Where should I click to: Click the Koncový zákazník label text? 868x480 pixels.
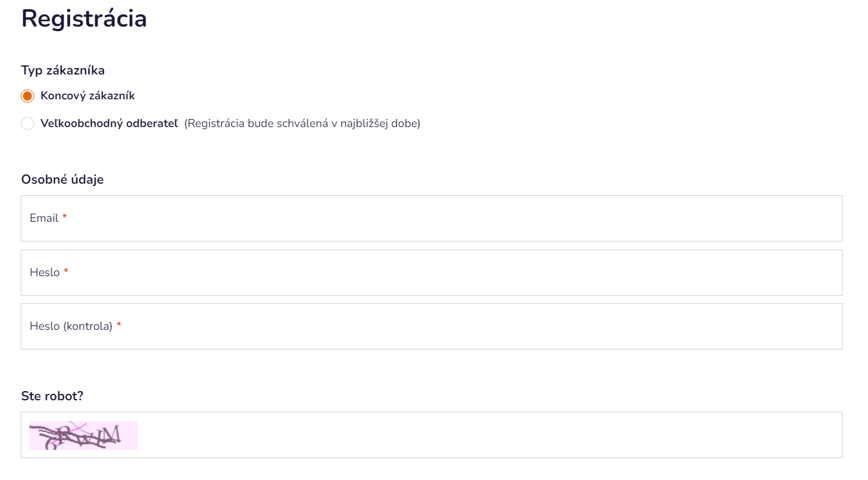pos(87,96)
